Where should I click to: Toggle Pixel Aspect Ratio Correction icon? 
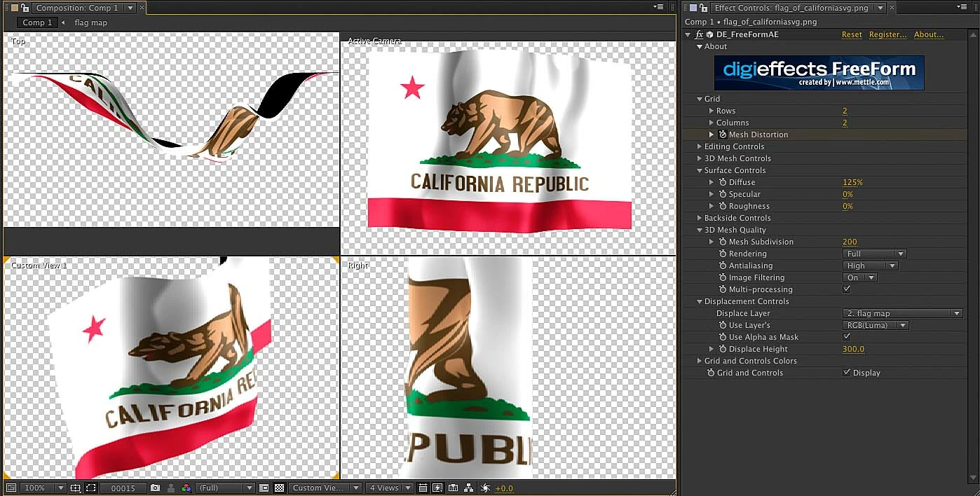[423, 488]
